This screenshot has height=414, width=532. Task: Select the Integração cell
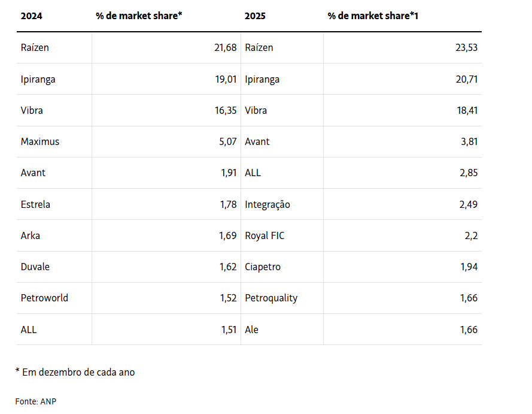(267, 205)
